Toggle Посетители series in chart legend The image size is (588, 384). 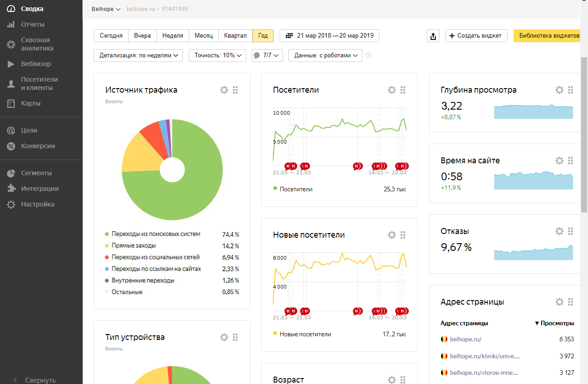coord(293,189)
